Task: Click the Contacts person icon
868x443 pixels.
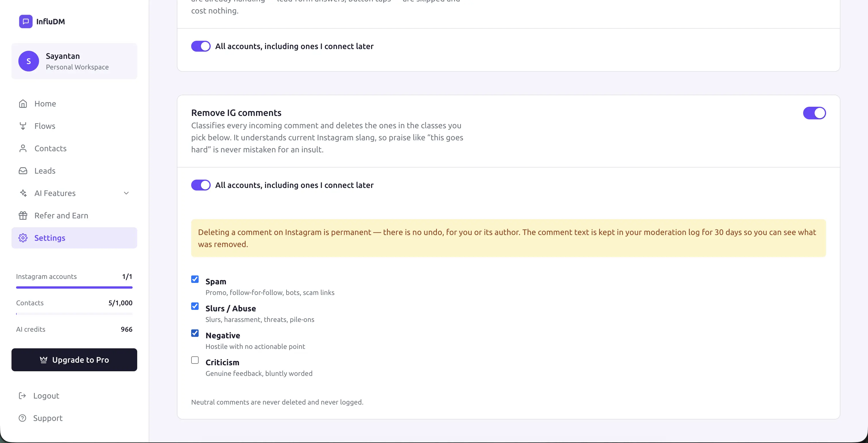Action: click(23, 148)
